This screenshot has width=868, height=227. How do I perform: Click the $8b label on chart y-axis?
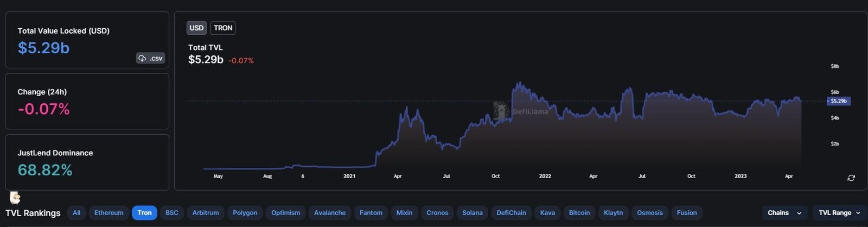(x=835, y=66)
